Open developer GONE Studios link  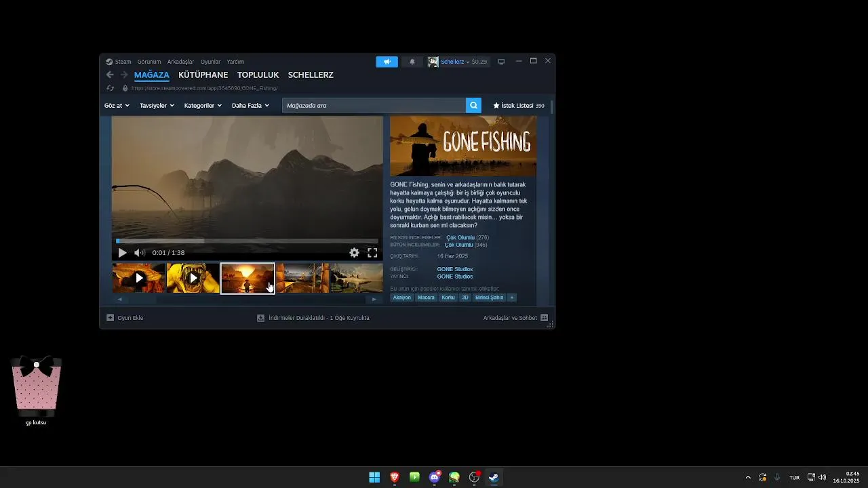click(455, 269)
